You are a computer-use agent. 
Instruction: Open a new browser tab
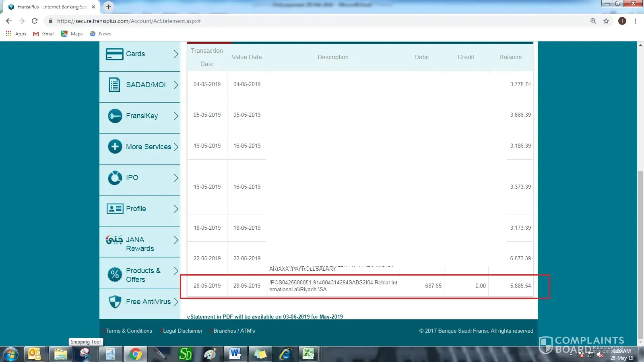[x=109, y=7]
